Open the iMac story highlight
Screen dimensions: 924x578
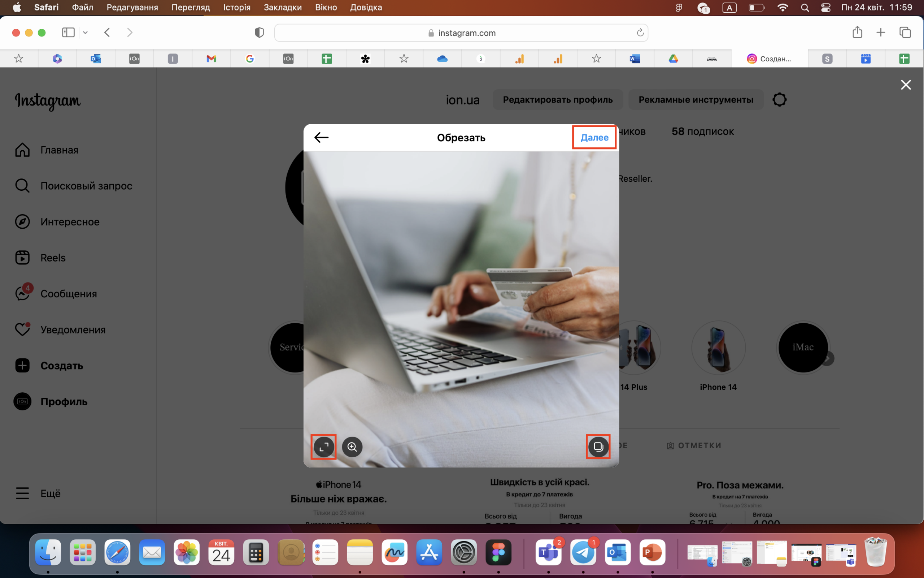[803, 348]
